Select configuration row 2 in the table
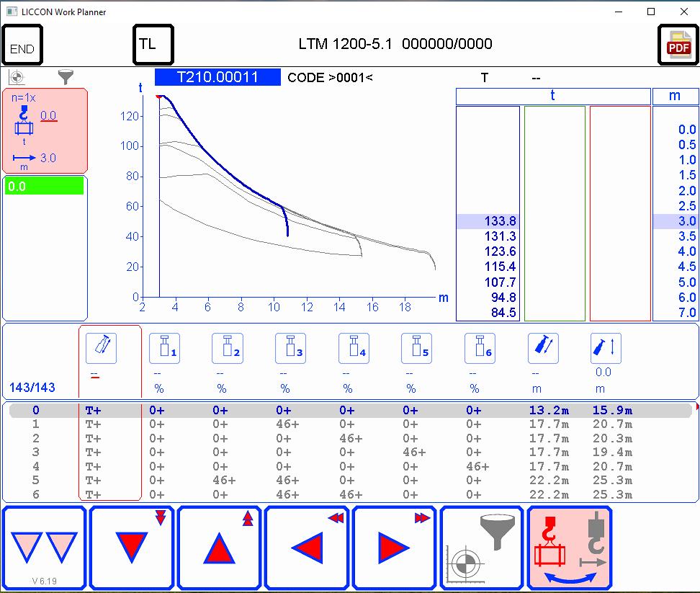This screenshot has width=700, height=593. tap(351, 438)
